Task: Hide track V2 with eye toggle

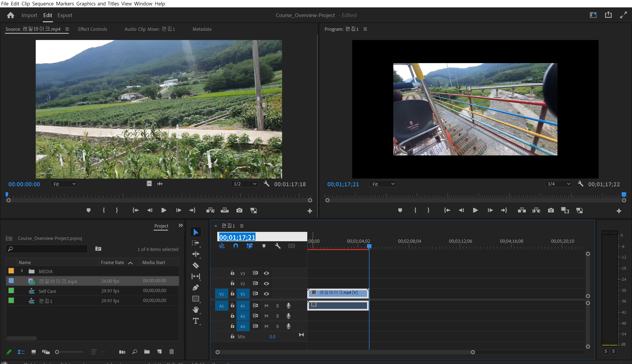Action: click(266, 284)
